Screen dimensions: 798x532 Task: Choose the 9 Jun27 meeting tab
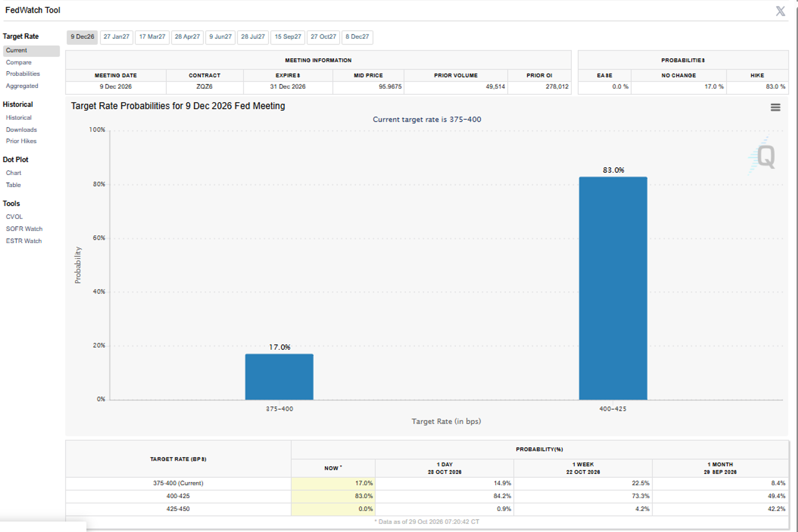pyautogui.click(x=220, y=37)
